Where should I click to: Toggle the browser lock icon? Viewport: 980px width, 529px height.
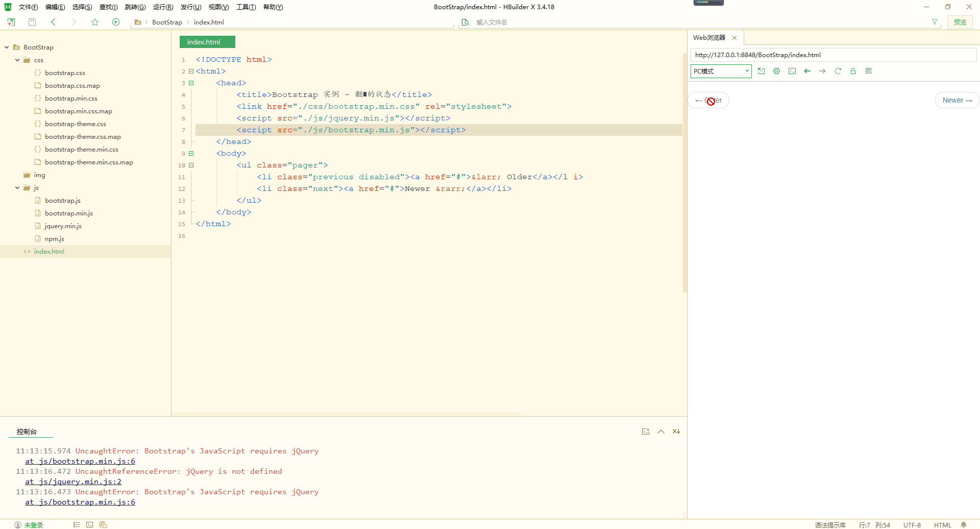[853, 71]
